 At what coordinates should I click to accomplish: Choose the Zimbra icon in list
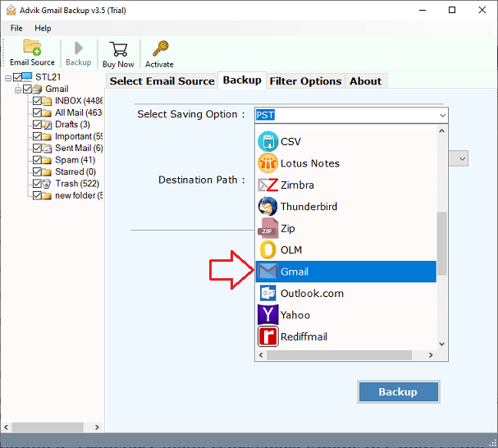(x=267, y=185)
